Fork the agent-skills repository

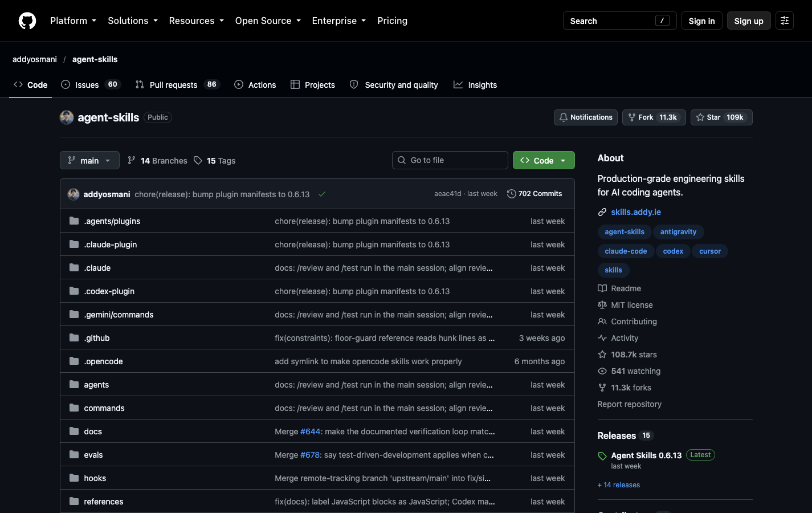point(654,117)
